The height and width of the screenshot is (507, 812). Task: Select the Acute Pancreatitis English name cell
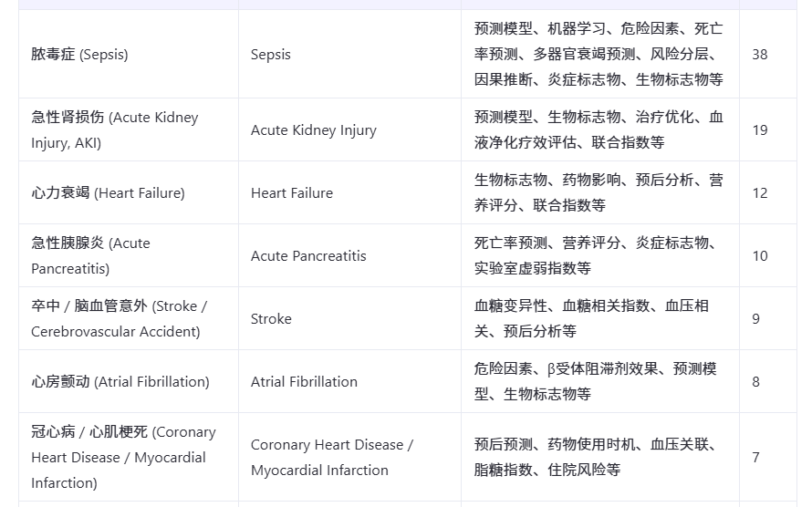349,255
